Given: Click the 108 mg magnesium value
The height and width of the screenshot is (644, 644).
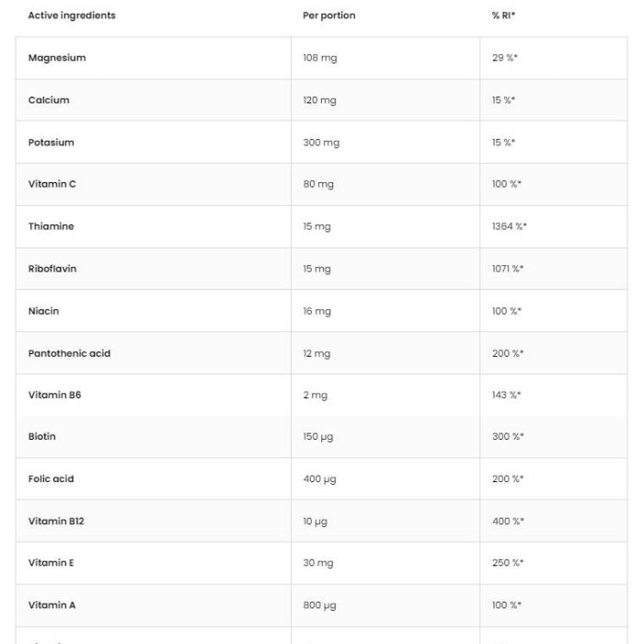Looking at the screenshot, I should 320,58.
